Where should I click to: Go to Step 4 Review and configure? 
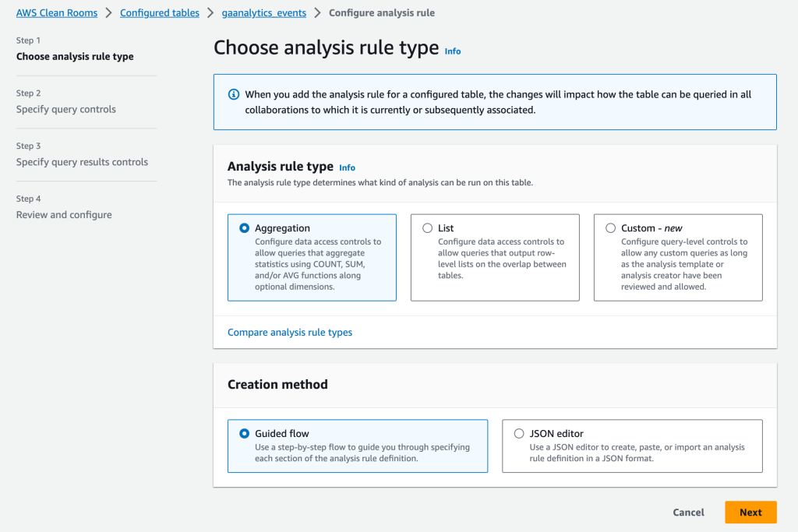click(64, 214)
